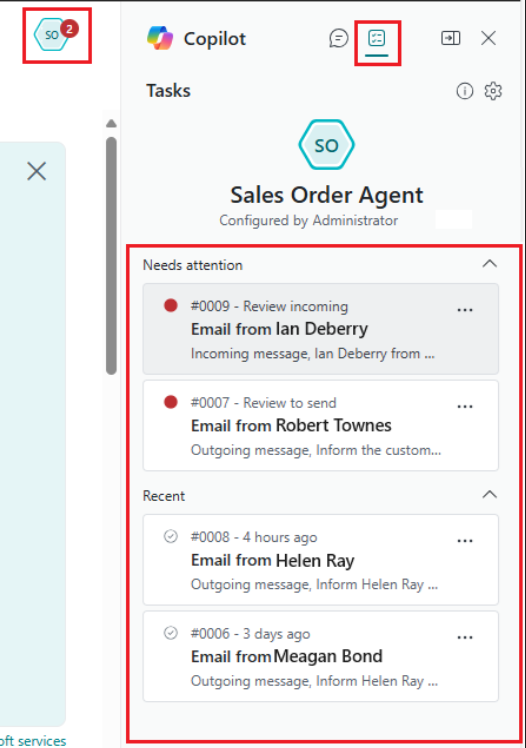This screenshot has width=526, height=748.
Task: Click 'Outgoing message, Inform the custom...' preview
Action: tap(316, 450)
